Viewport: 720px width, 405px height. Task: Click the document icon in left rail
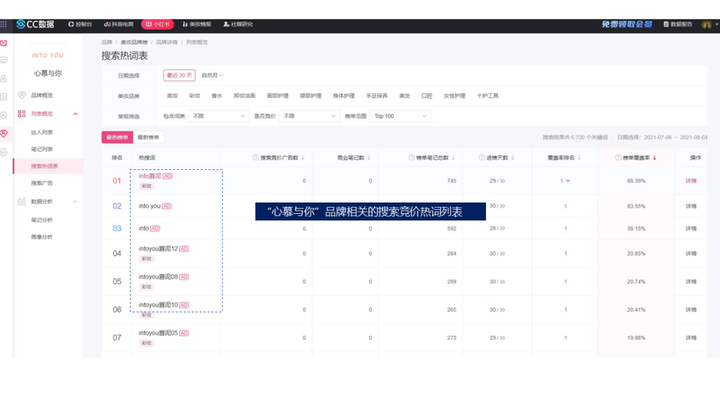[4, 97]
